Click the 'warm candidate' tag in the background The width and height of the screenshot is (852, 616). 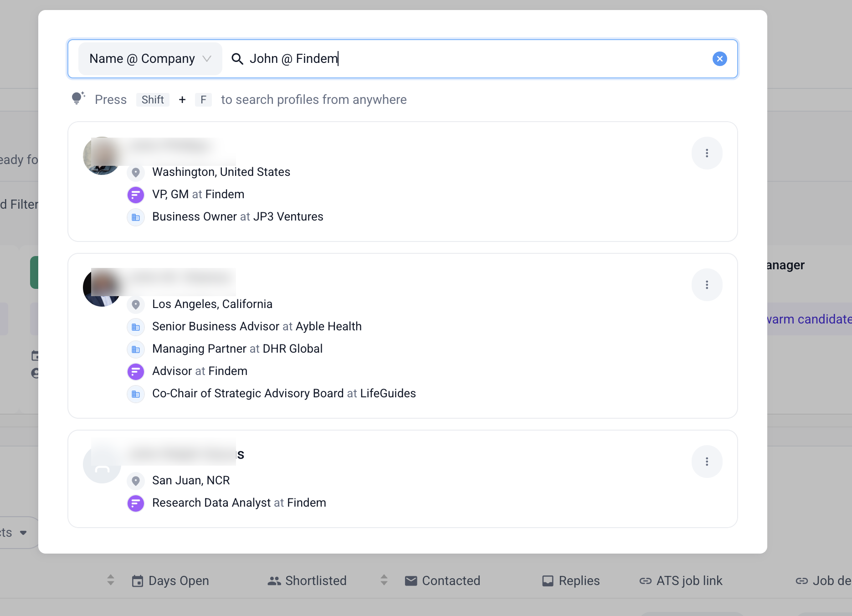click(x=810, y=319)
